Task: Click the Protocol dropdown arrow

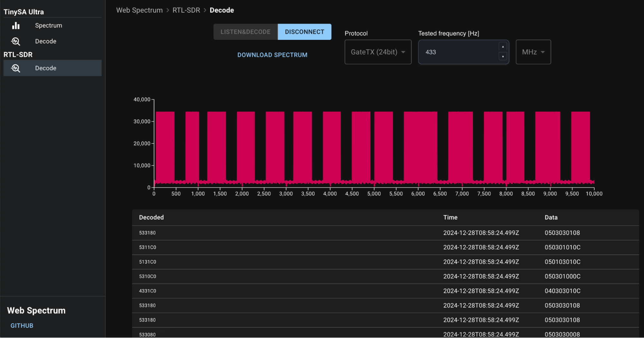Action: click(x=403, y=52)
